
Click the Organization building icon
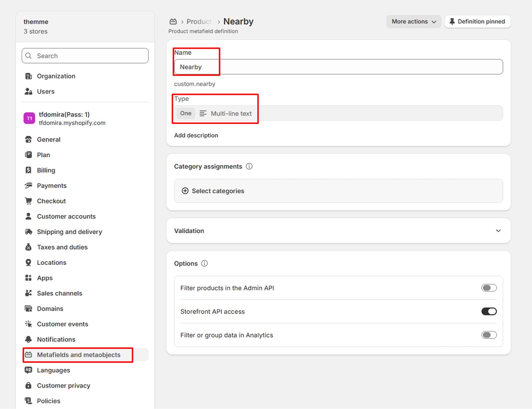click(28, 76)
